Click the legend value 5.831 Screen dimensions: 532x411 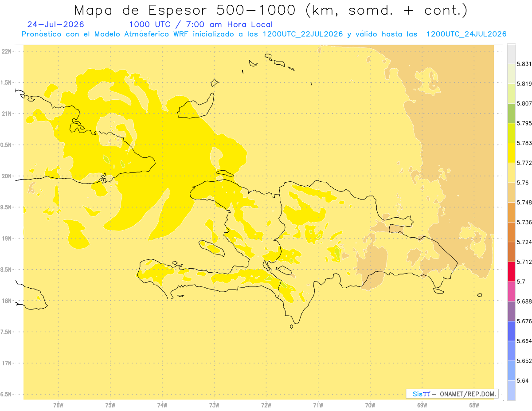(x=524, y=64)
